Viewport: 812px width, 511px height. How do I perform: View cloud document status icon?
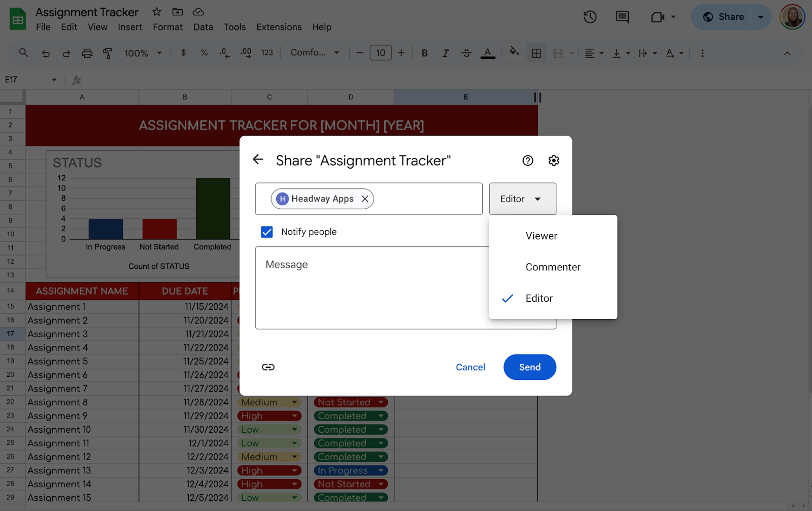point(198,12)
